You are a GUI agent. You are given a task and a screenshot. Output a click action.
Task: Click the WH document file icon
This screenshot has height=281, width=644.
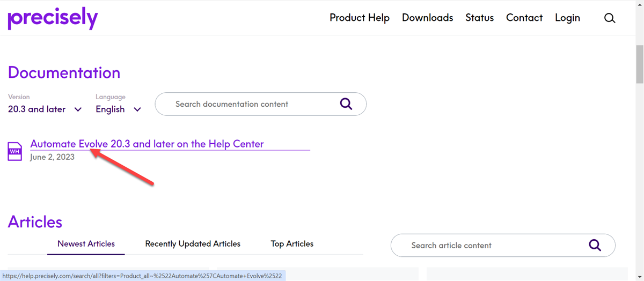pyautogui.click(x=15, y=151)
